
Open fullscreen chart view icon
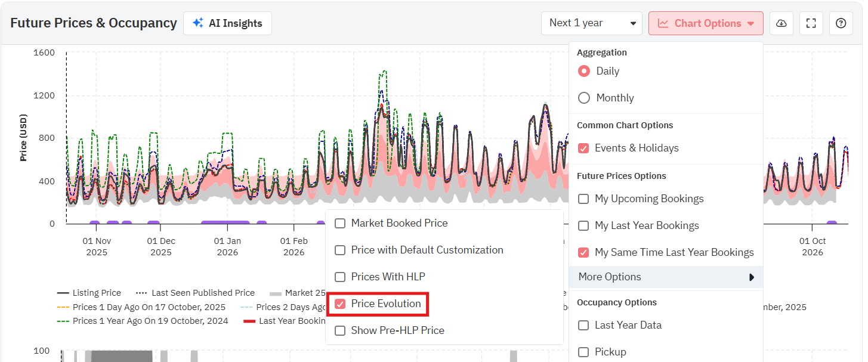[811, 23]
